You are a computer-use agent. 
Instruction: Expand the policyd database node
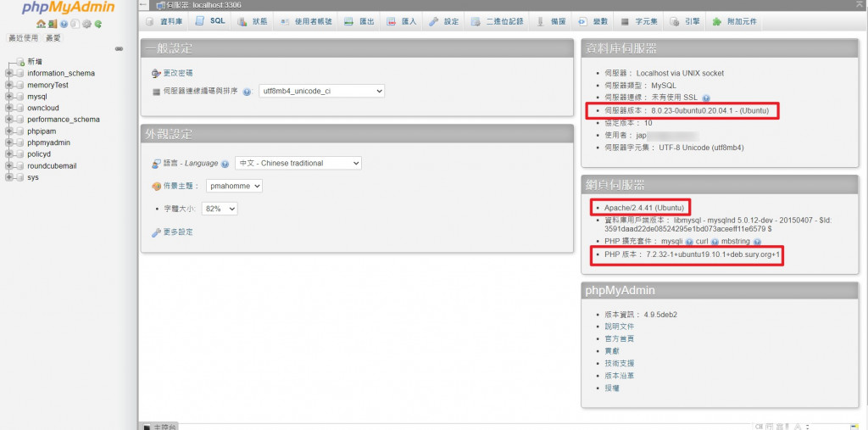pyautogui.click(x=8, y=154)
